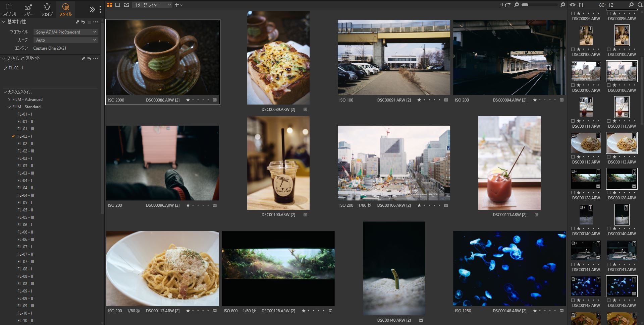Float the スタイルとプリセット panel with the expand icon
The height and width of the screenshot is (325, 644).
click(83, 58)
